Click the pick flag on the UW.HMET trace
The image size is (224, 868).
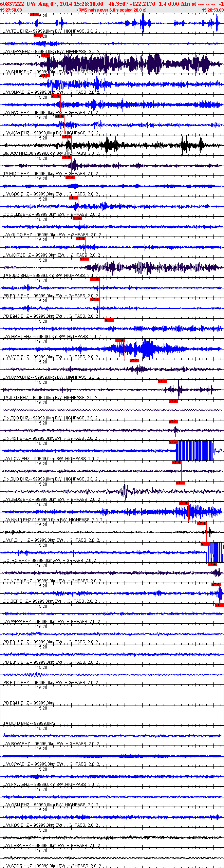click(x=109, y=320)
